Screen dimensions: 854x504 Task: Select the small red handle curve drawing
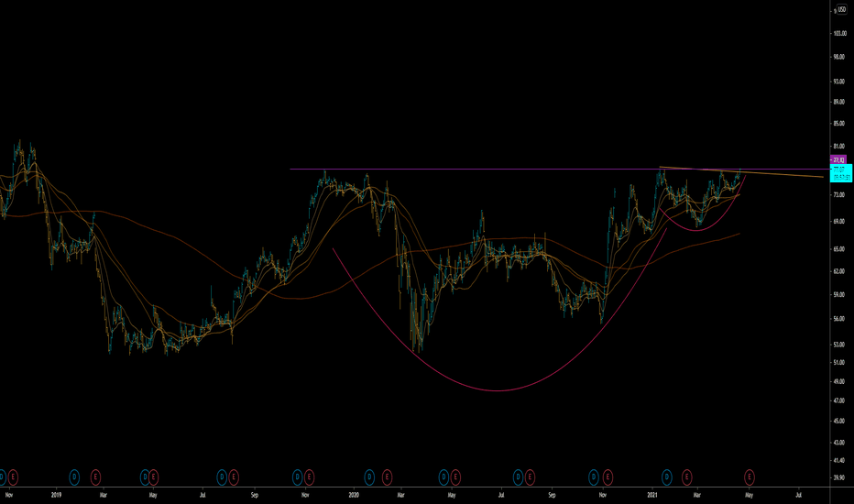[x=697, y=231]
